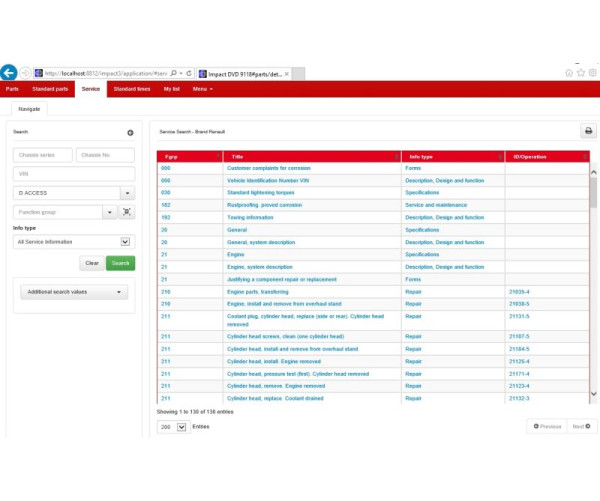Switch to the Standard parts tab
Screen dimensions: 600x501
coord(50,89)
